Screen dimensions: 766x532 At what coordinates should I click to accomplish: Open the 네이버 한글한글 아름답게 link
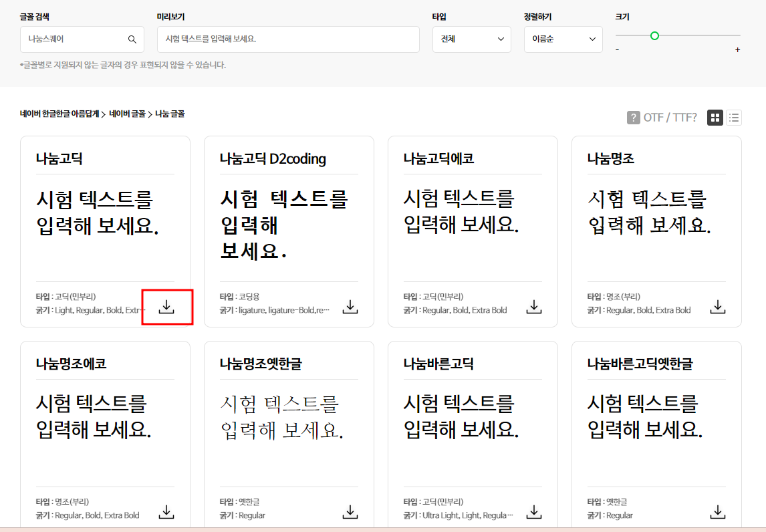pyautogui.click(x=61, y=114)
